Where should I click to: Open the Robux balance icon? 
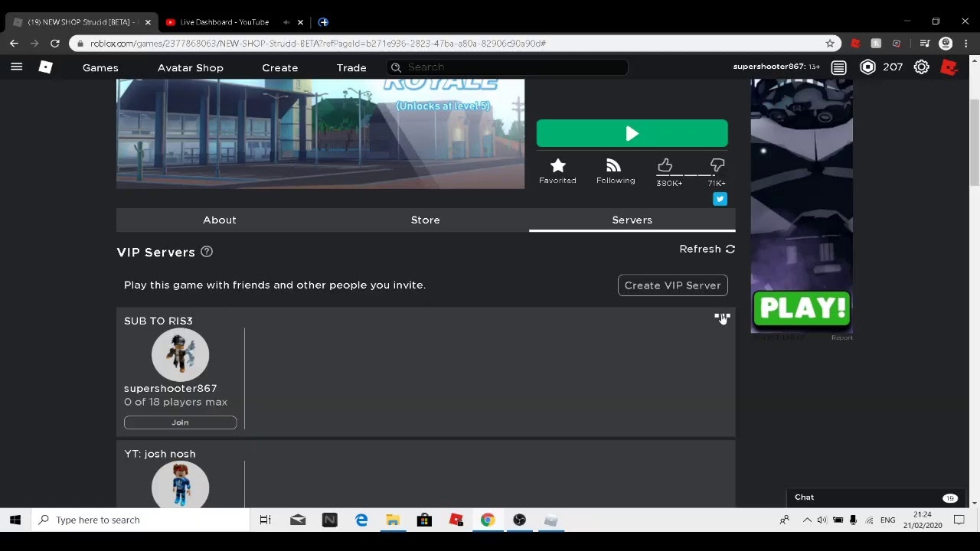867,67
